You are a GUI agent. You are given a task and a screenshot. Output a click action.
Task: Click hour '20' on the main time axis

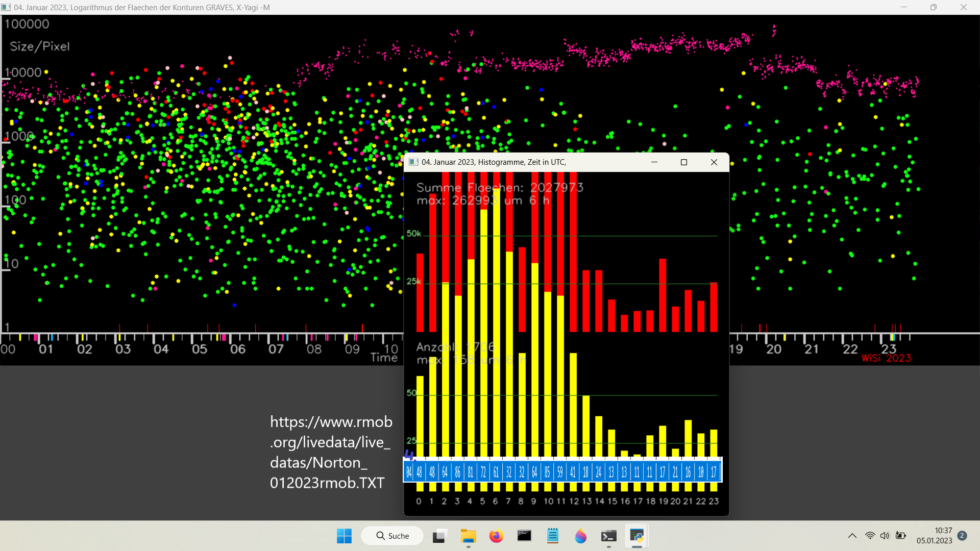(774, 349)
